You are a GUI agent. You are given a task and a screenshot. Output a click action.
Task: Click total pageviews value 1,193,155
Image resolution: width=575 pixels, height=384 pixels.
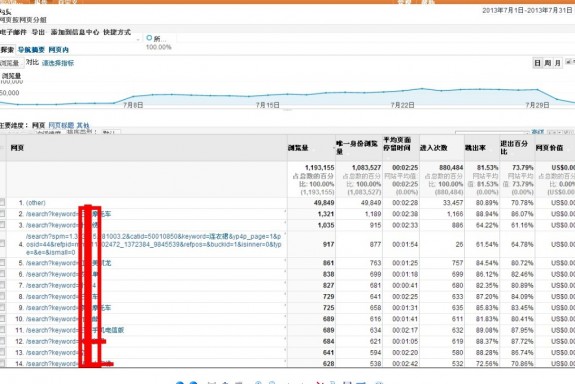pyautogui.click(x=319, y=168)
